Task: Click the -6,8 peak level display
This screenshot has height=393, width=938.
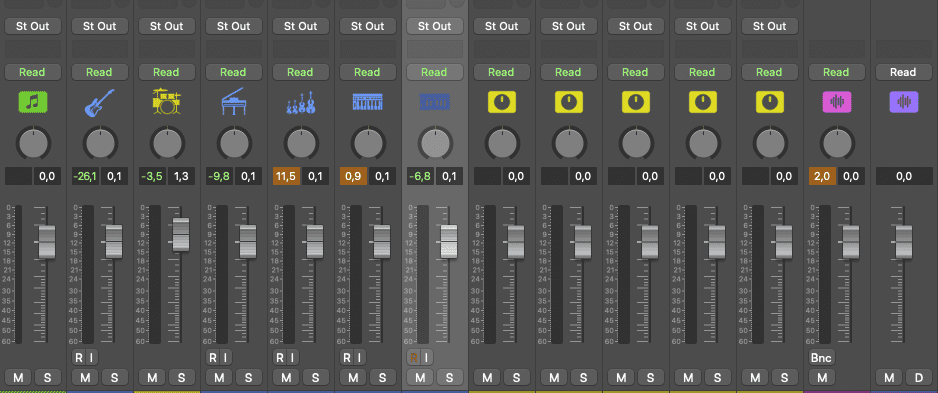Action: [x=421, y=176]
